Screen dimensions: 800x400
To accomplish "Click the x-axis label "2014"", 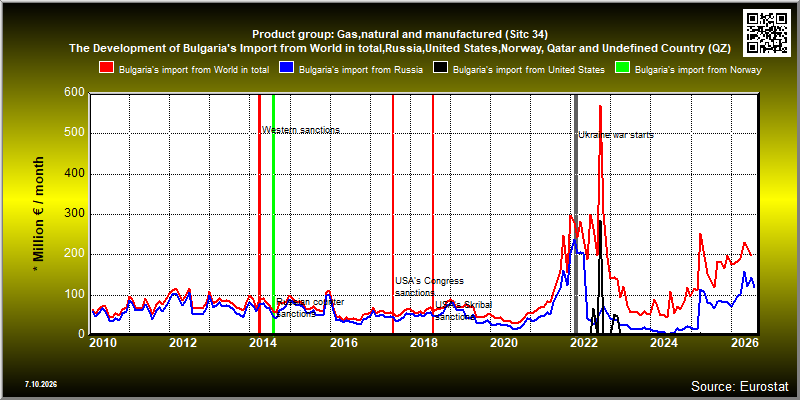I will pyautogui.click(x=264, y=343).
